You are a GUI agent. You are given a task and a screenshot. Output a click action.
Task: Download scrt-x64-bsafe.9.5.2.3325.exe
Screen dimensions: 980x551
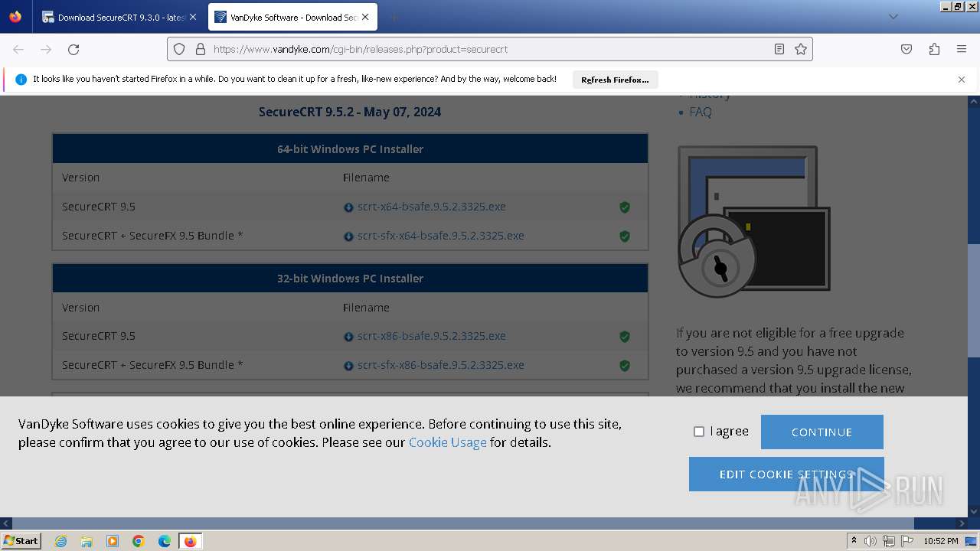point(431,207)
